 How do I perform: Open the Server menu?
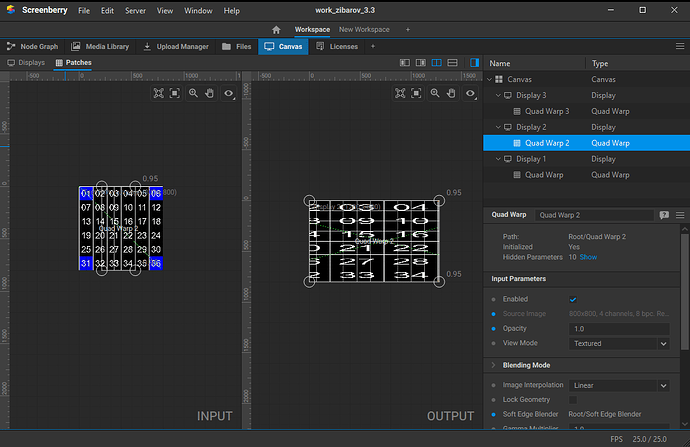click(x=134, y=10)
